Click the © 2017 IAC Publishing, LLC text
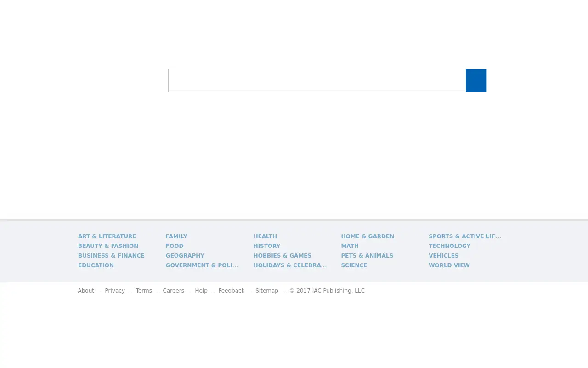The width and height of the screenshot is (588, 368). [x=327, y=291]
